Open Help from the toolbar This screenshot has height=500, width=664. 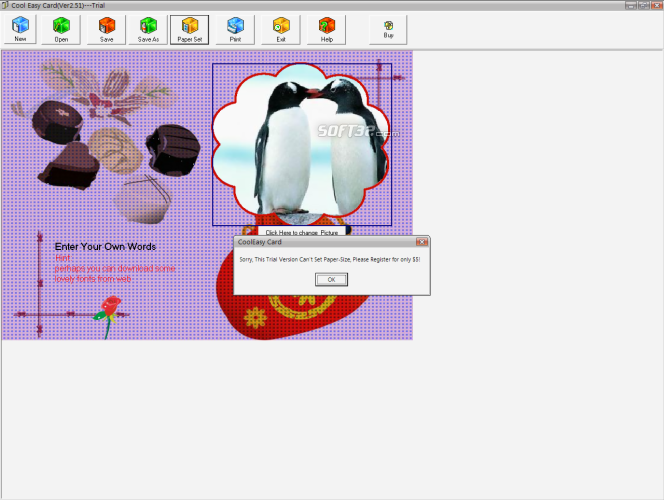326,29
